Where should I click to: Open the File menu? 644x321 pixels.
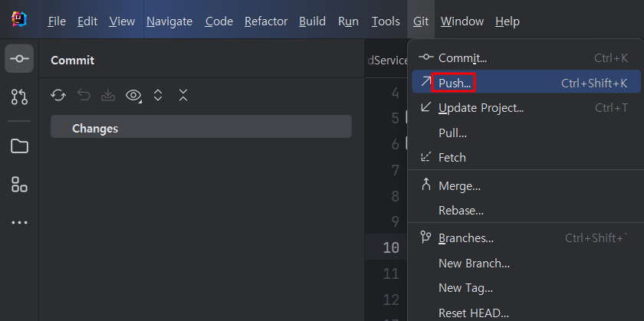click(57, 21)
